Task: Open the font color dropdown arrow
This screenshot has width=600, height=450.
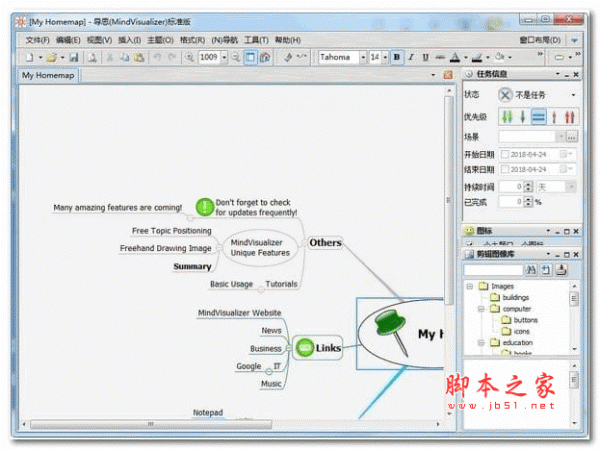Action: [x=466, y=58]
